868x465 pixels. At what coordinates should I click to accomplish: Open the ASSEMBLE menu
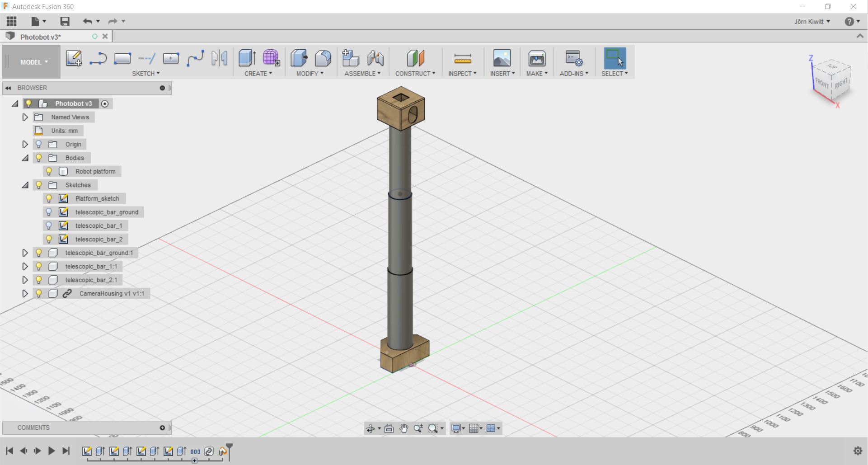[x=362, y=73]
